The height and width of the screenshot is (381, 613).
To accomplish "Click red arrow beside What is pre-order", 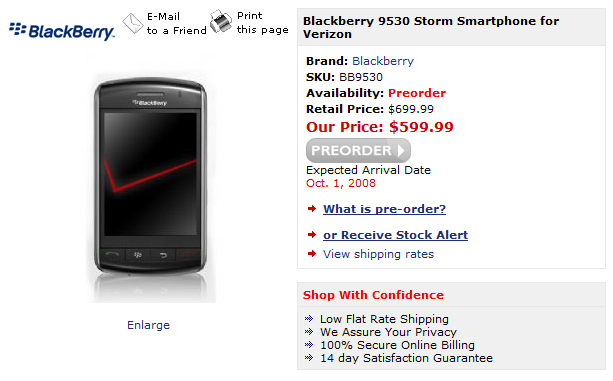I will (312, 209).
